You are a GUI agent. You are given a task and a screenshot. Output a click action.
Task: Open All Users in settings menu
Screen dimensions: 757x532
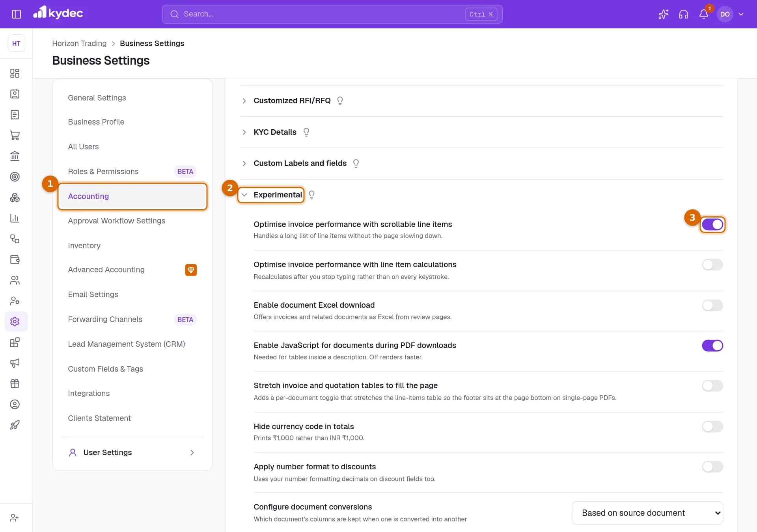tap(84, 147)
